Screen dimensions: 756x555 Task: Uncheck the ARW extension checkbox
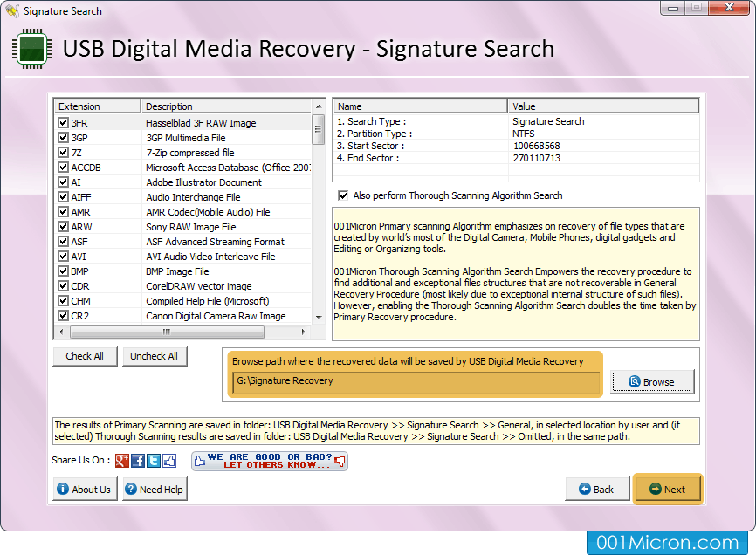pyautogui.click(x=63, y=227)
